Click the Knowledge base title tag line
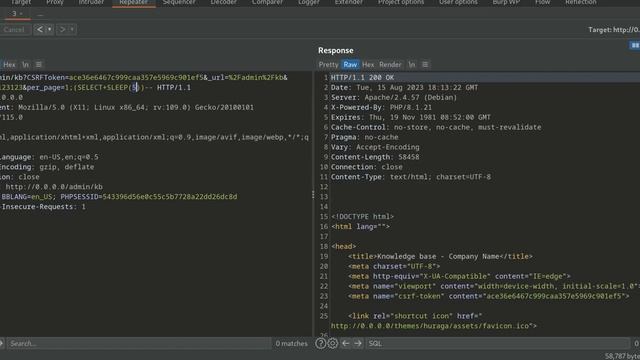The height and width of the screenshot is (360, 640). pos(440,256)
